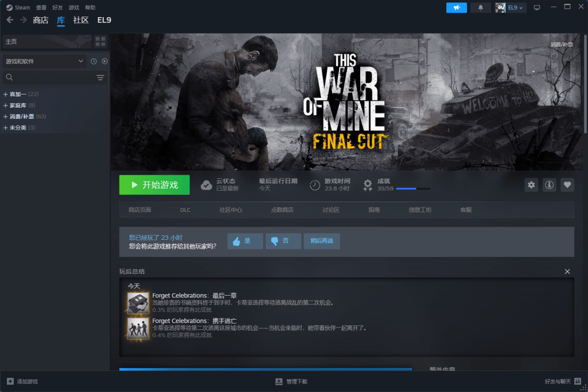Viewport: 588px width, 392px height.
Task: Click the gear icon to manage game
Action: pos(532,184)
